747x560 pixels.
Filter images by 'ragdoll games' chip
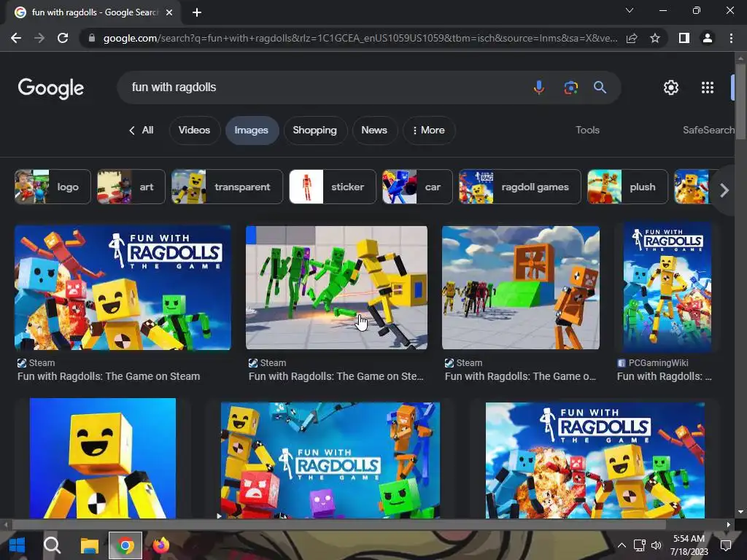click(519, 187)
